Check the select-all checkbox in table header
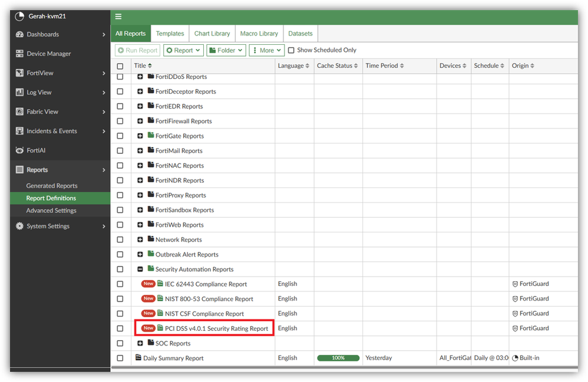Screen dimensions: 588x382 120,66
